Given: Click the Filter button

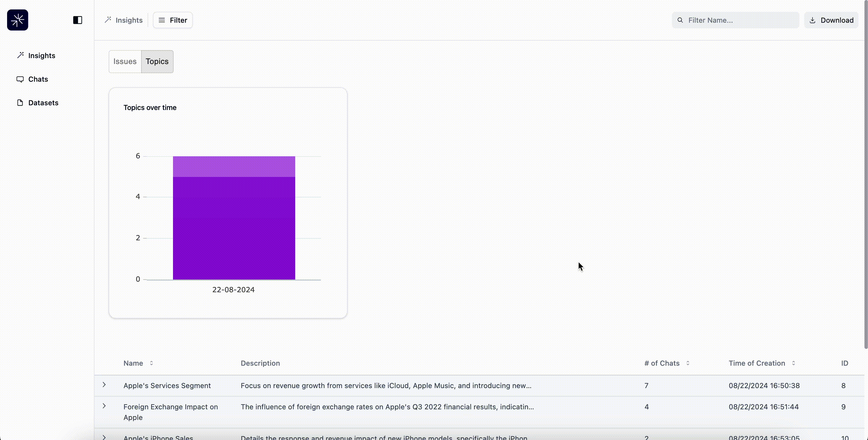Looking at the screenshot, I should click(x=172, y=20).
